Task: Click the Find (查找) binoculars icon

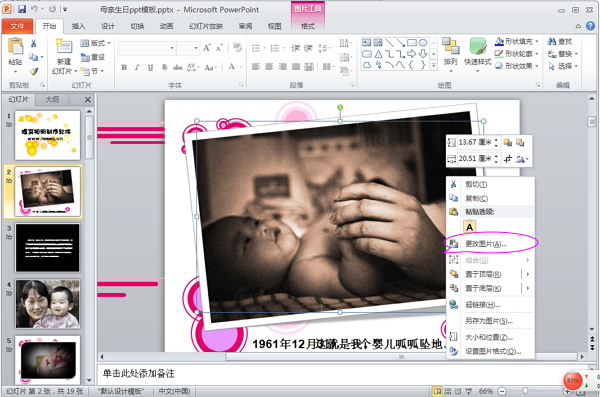Action: (552, 41)
